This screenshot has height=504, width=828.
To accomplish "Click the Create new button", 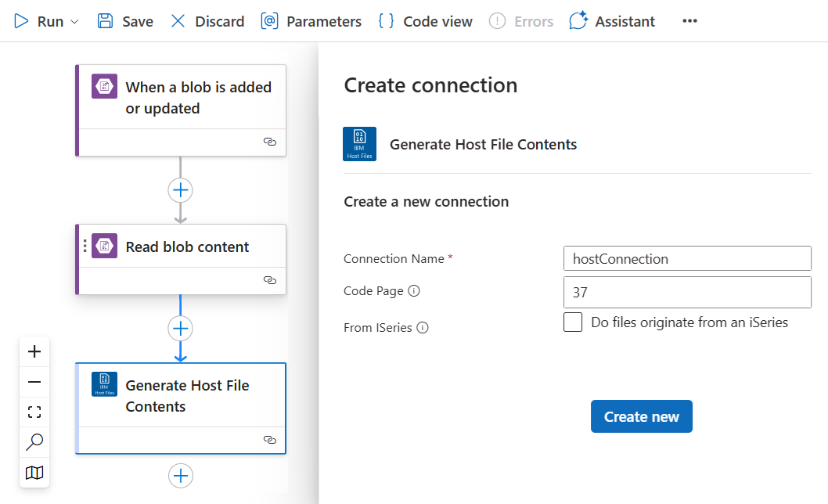I will pyautogui.click(x=642, y=416).
